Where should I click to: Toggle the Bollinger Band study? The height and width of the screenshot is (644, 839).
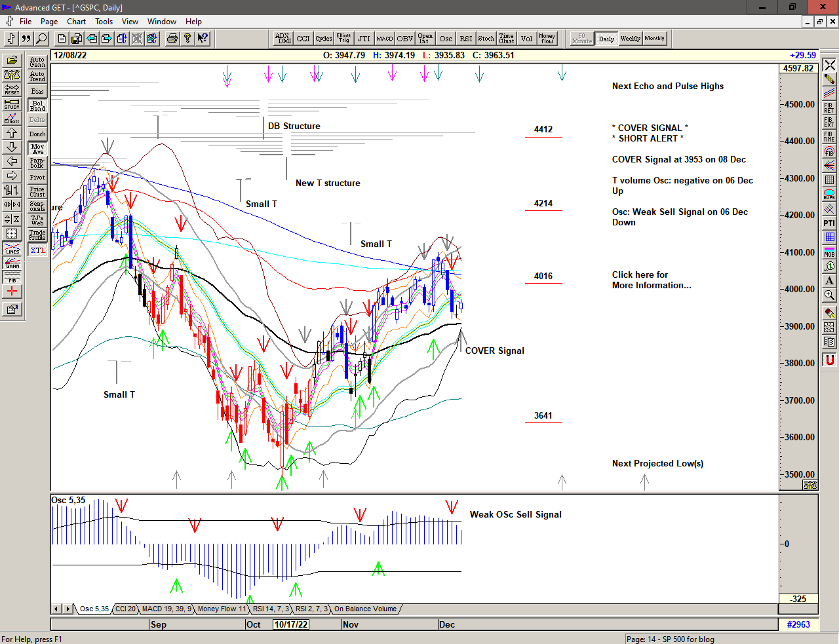pyautogui.click(x=37, y=105)
